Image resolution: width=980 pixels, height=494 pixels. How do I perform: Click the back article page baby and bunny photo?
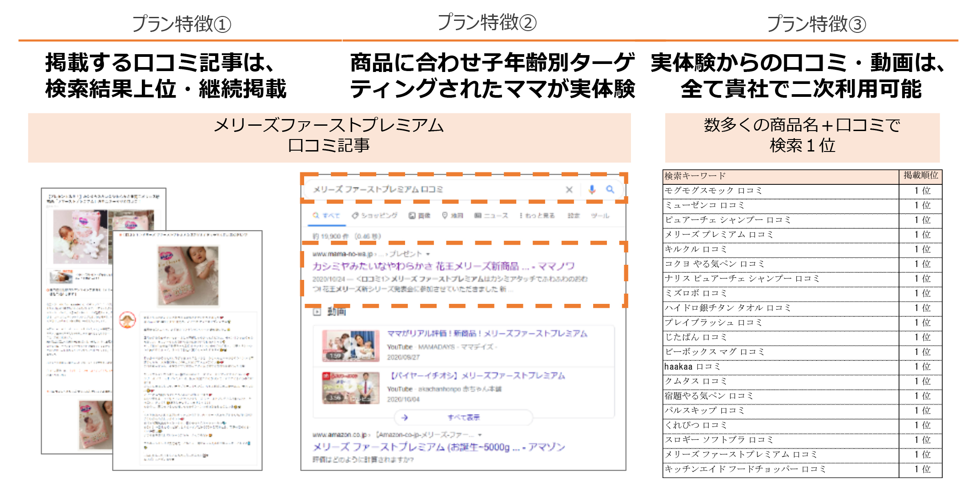(81, 237)
